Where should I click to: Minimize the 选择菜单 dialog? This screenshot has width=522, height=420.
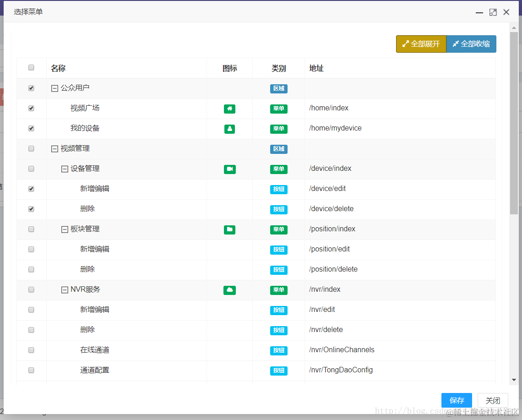(x=479, y=12)
